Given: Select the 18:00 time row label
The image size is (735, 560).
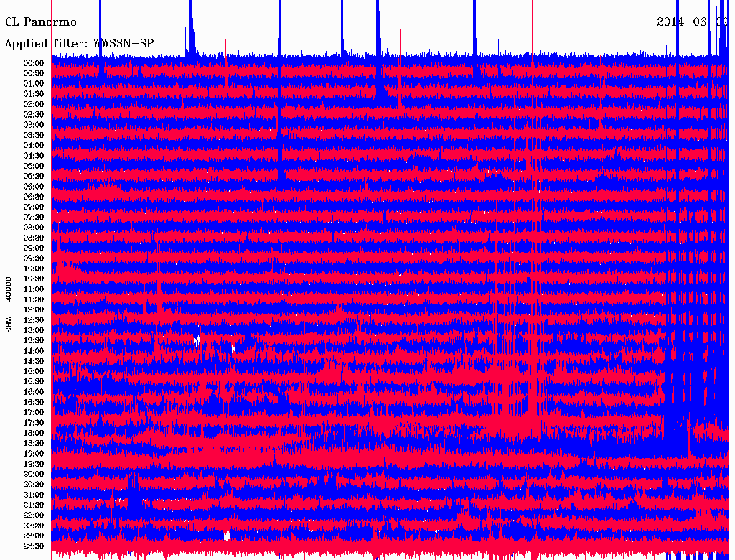Looking at the screenshot, I should [34, 433].
